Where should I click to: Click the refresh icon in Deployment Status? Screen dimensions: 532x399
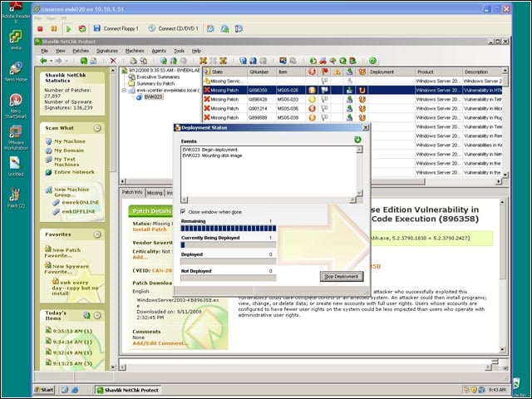357,140
